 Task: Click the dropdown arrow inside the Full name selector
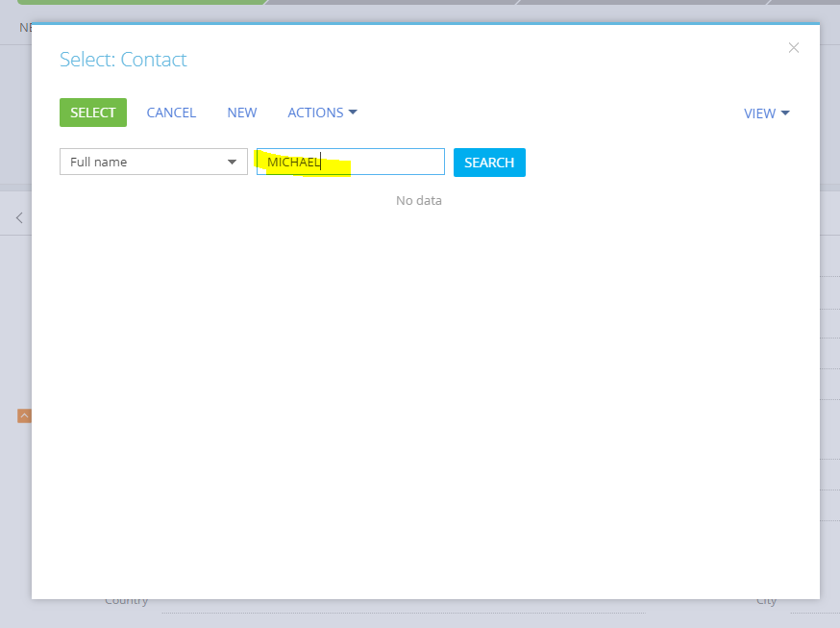click(x=234, y=162)
